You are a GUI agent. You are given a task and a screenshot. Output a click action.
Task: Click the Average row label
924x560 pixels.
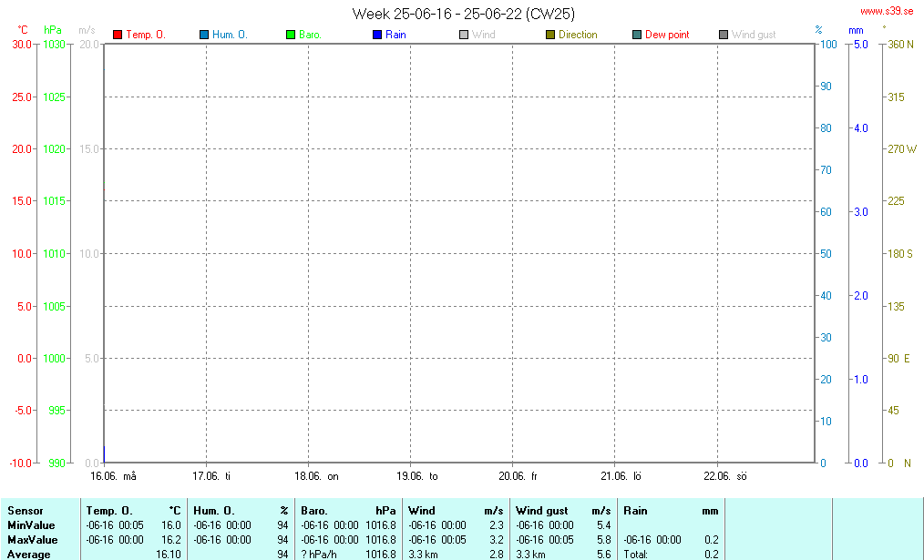[28, 555]
